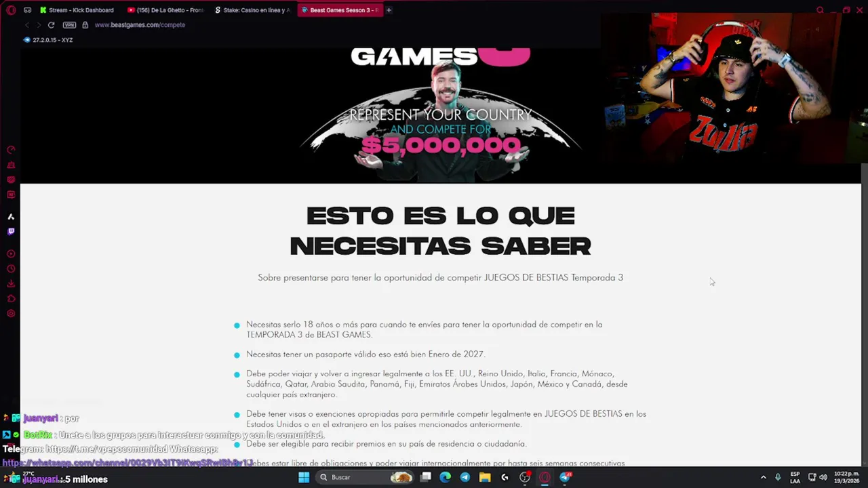Reload the Beast Games page
Screen dimensions: 868x488
(51, 25)
